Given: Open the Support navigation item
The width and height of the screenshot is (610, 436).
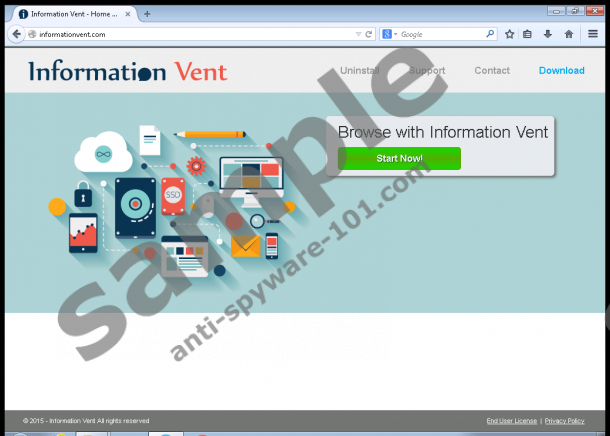Looking at the screenshot, I should coord(427,71).
